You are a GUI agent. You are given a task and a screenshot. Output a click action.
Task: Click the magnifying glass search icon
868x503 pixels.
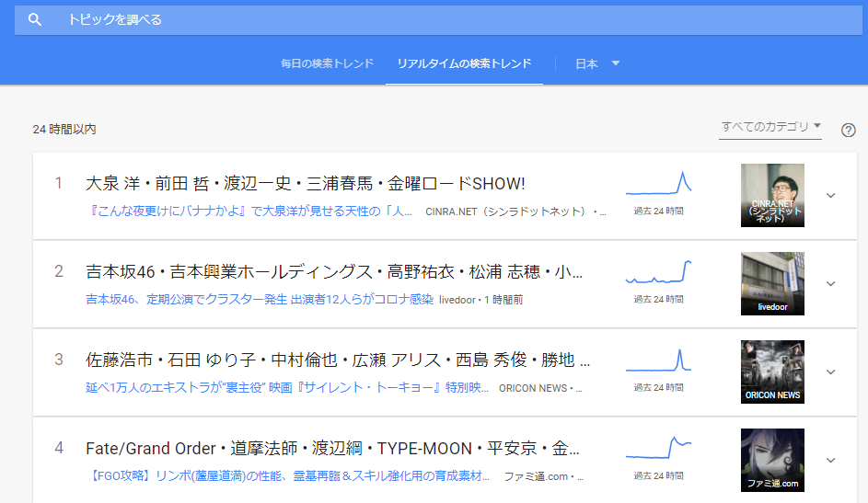[x=35, y=20]
